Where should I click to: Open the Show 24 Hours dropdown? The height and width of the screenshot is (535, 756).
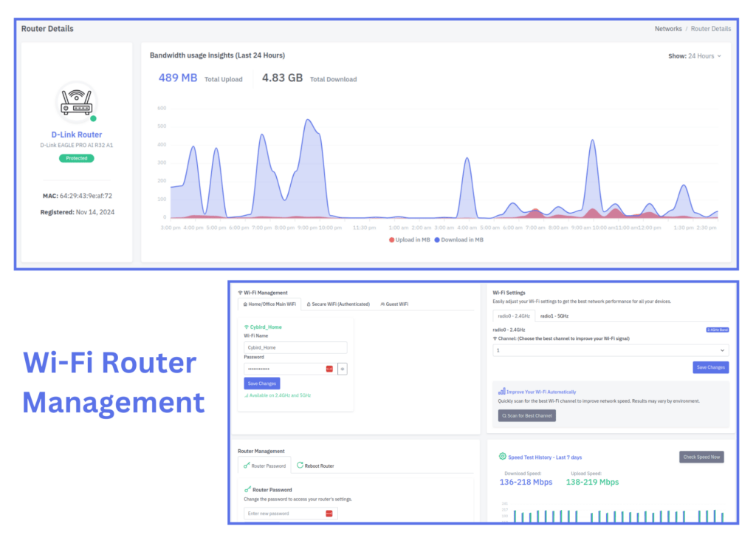(695, 56)
